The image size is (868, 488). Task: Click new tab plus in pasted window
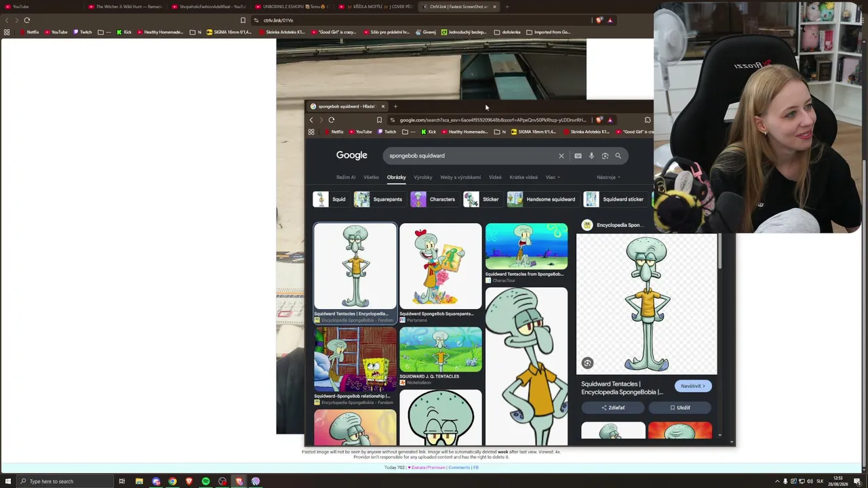(x=395, y=106)
